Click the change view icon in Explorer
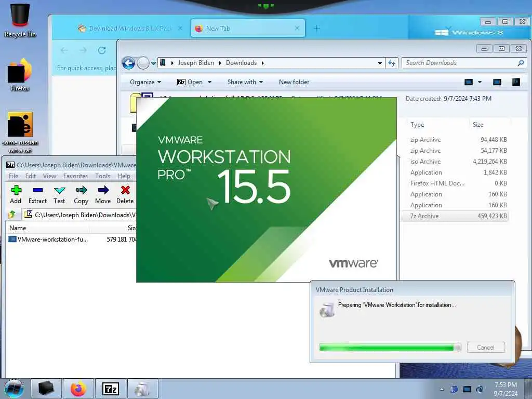Image resolution: width=532 pixels, height=399 pixels. click(x=469, y=82)
